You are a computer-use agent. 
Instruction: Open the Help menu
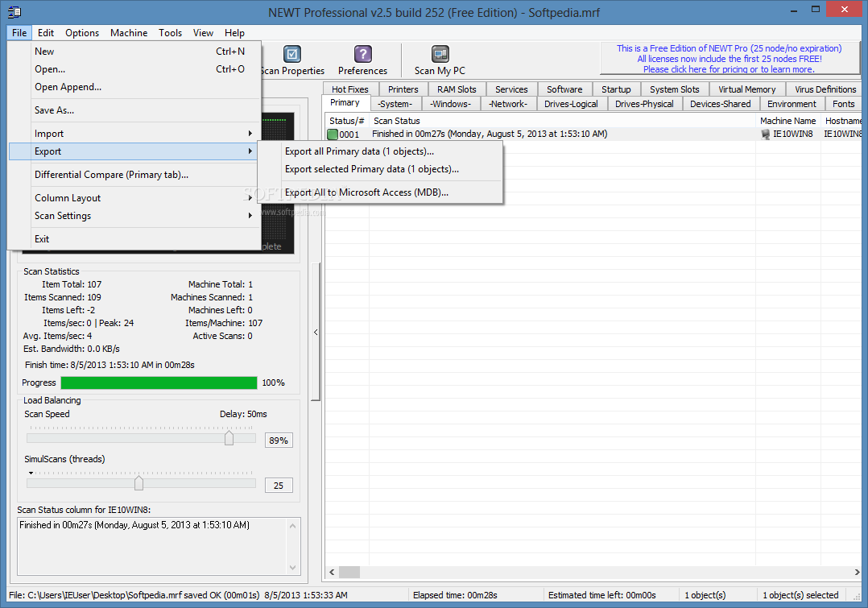[x=234, y=33]
